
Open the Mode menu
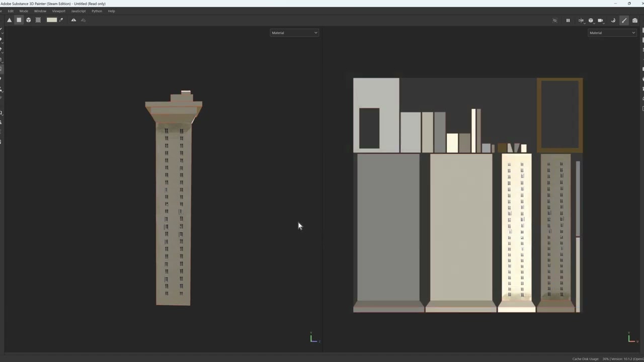point(24,11)
